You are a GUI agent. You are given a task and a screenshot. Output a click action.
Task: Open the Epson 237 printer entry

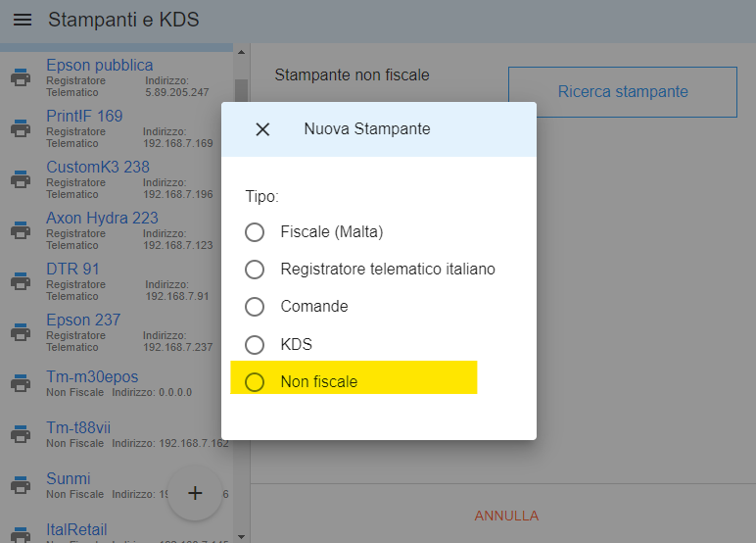tap(83, 321)
